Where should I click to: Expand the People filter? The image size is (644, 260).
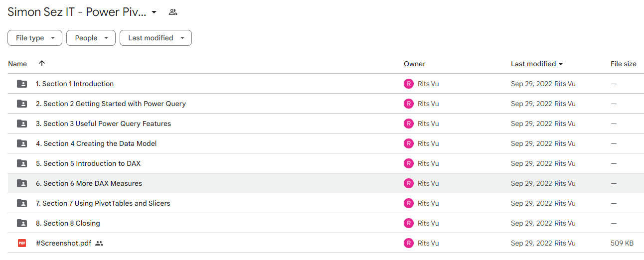click(91, 38)
